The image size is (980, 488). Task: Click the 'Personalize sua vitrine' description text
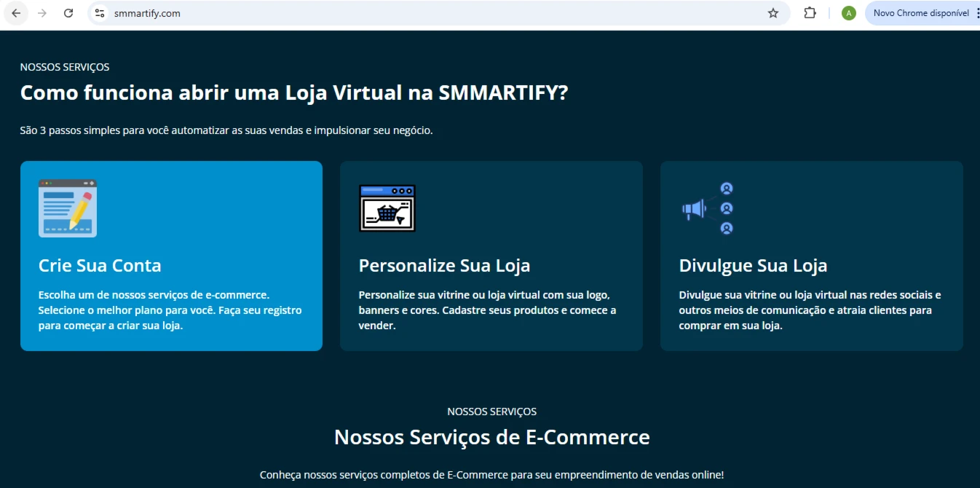487,310
